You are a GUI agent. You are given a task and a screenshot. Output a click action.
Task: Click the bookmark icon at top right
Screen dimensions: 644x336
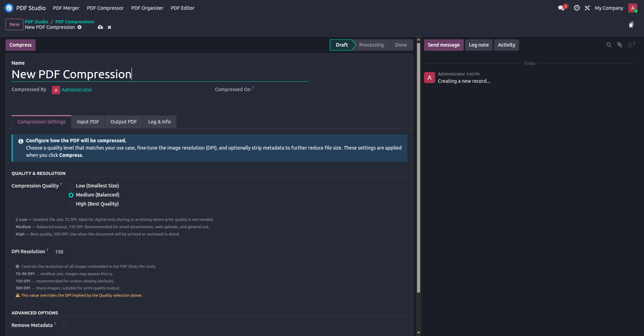[x=631, y=25]
